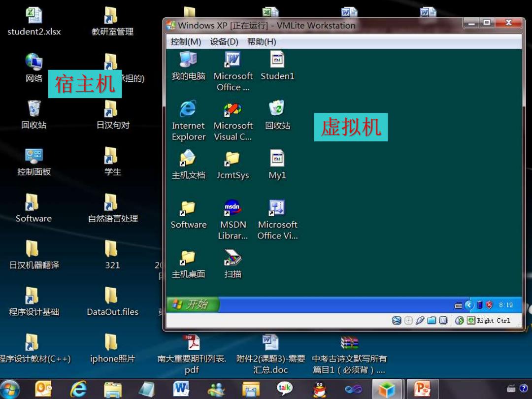
Task: Click the USB device indicator in VMLite status bar
Action: (420, 320)
